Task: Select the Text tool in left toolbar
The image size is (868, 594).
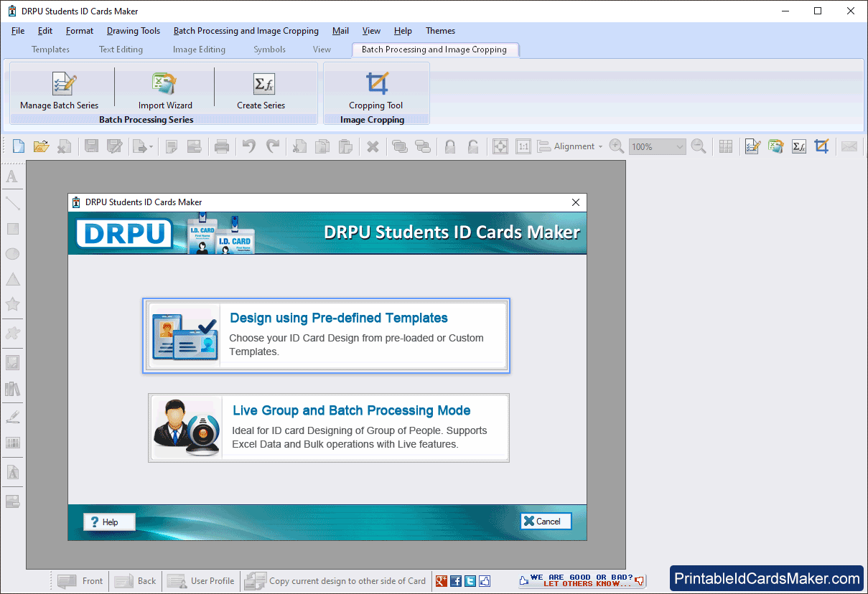Action: pos(12,176)
